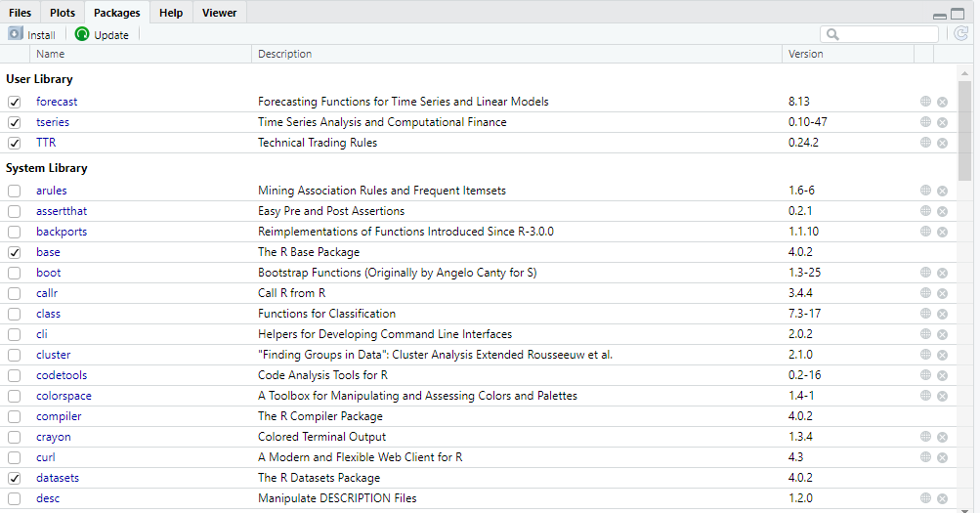Remove the forecast package icon
The width and height of the screenshot is (980, 513).
943,102
